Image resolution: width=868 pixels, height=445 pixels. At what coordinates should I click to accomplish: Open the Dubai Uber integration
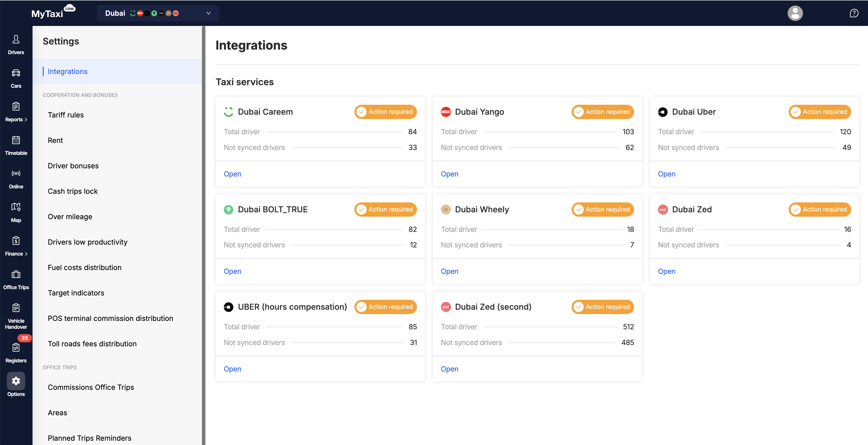pyautogui.click(x=666, y=174)
